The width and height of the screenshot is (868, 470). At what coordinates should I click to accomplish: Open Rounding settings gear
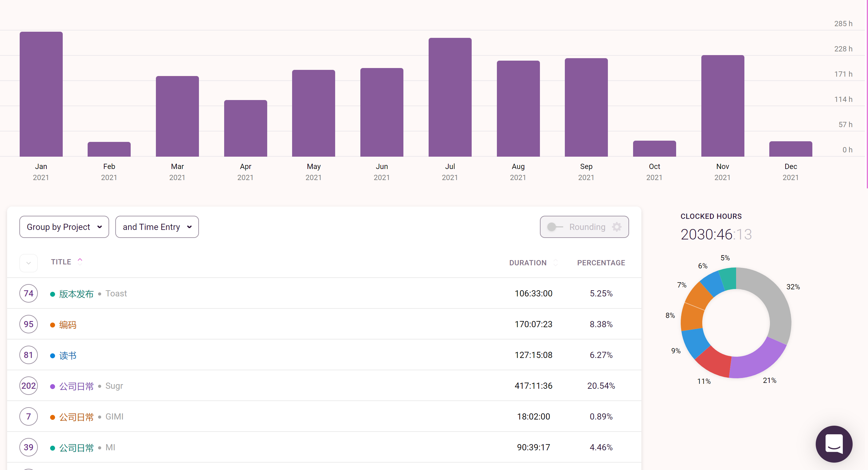616,227
